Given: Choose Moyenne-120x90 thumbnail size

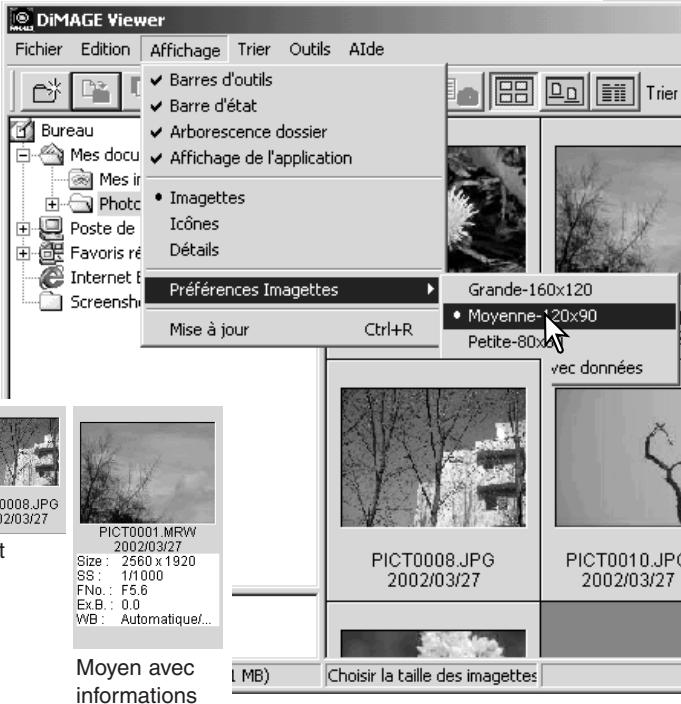Looking at the screenshot, I should [559, 316].
